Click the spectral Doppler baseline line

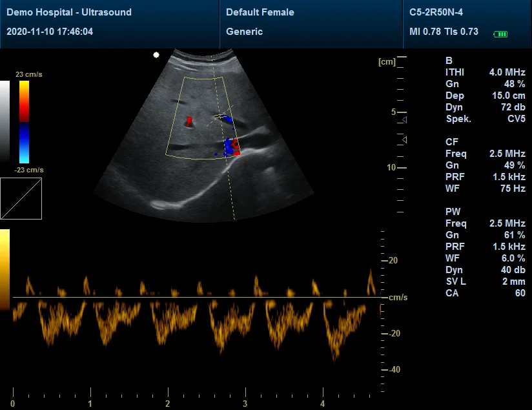tap(197, 297)
